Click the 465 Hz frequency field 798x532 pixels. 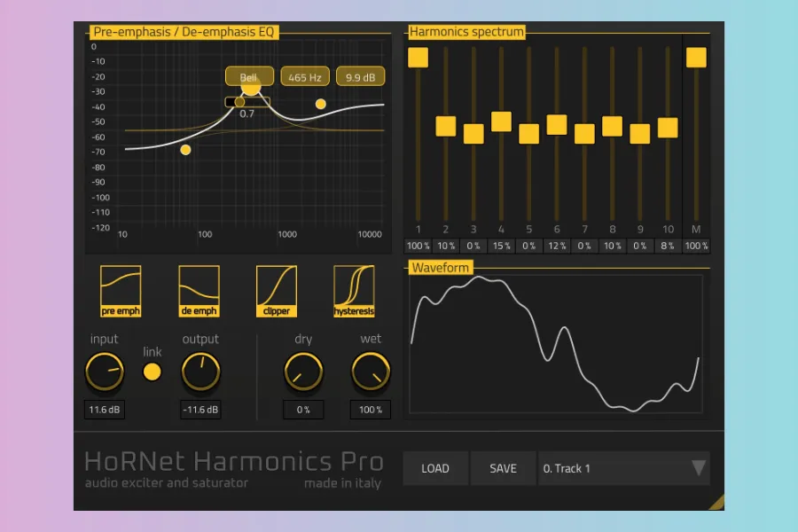[x=304, y=77]
